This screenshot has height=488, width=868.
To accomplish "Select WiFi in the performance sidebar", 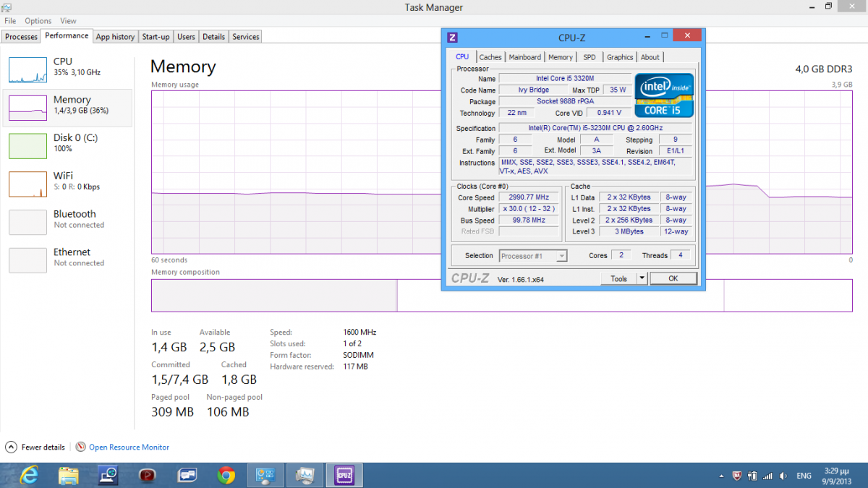I will [67, 184].
